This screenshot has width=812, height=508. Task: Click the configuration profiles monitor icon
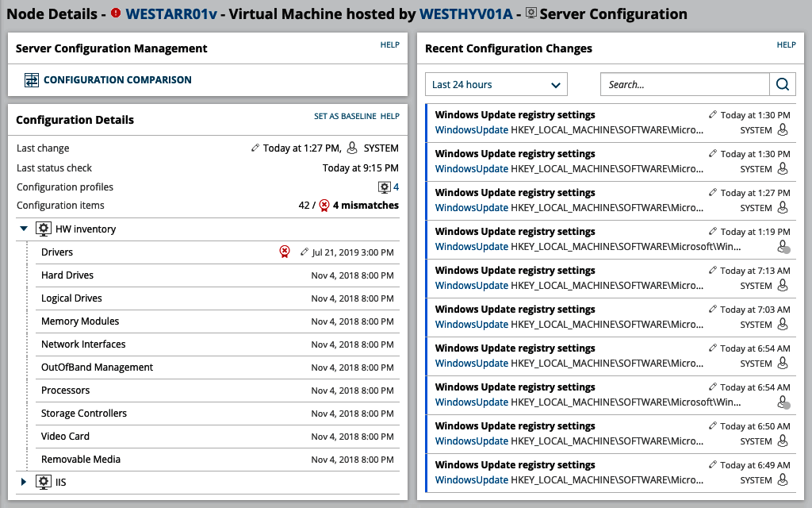(x=385, y=187)
